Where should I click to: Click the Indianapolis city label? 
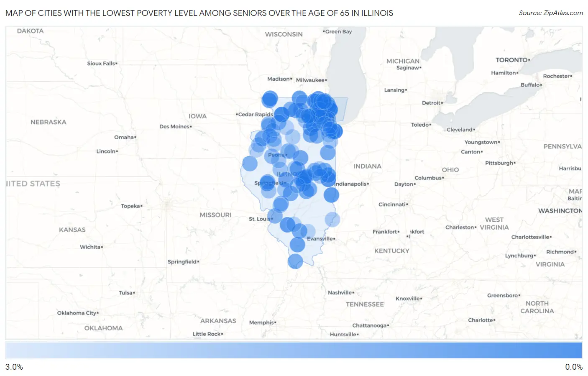coord(351,184)
